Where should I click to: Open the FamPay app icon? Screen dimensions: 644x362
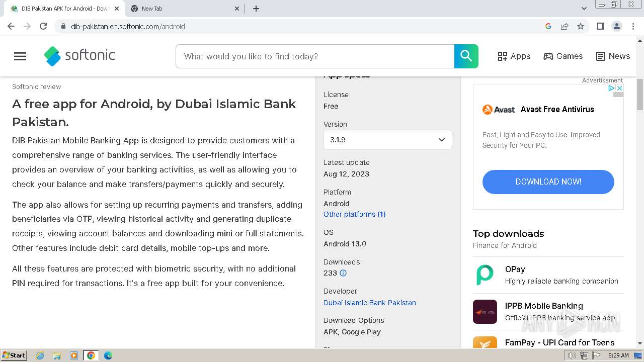pyautogui.click(x=485, y=342)
